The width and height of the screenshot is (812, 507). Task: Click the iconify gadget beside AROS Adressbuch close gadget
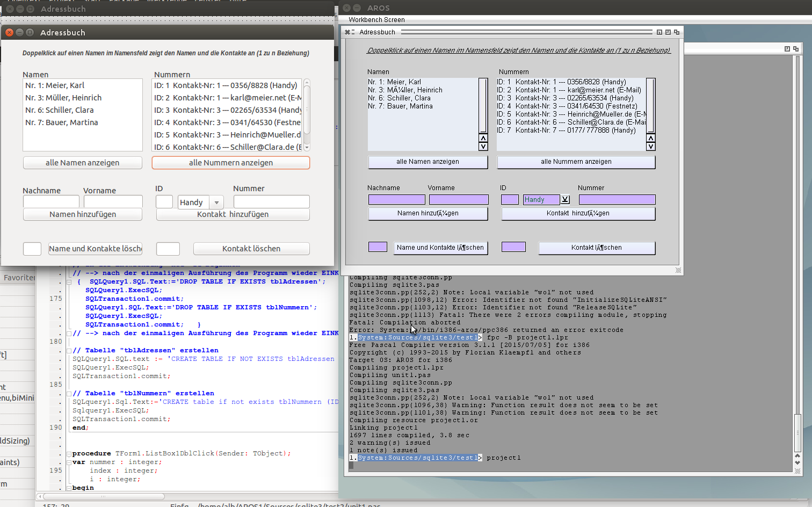click(x=354, y=32)
